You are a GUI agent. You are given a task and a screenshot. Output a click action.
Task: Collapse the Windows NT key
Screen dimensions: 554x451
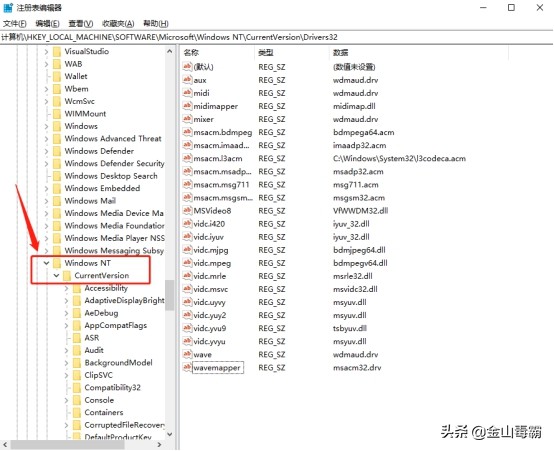click(46, 263)
